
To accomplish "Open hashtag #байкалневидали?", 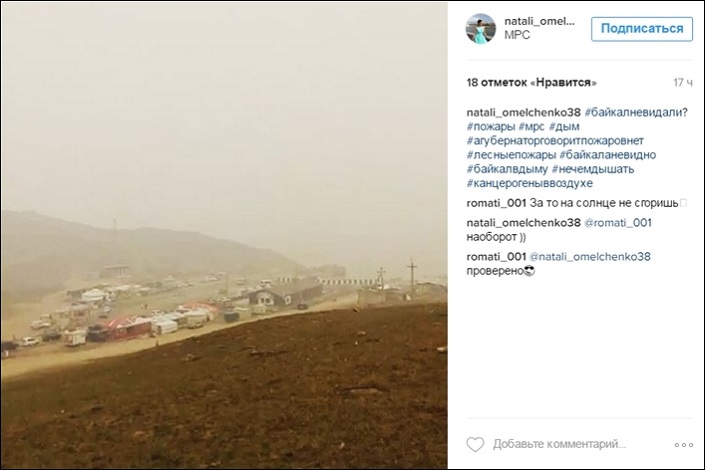I will [x=636, y=112].
